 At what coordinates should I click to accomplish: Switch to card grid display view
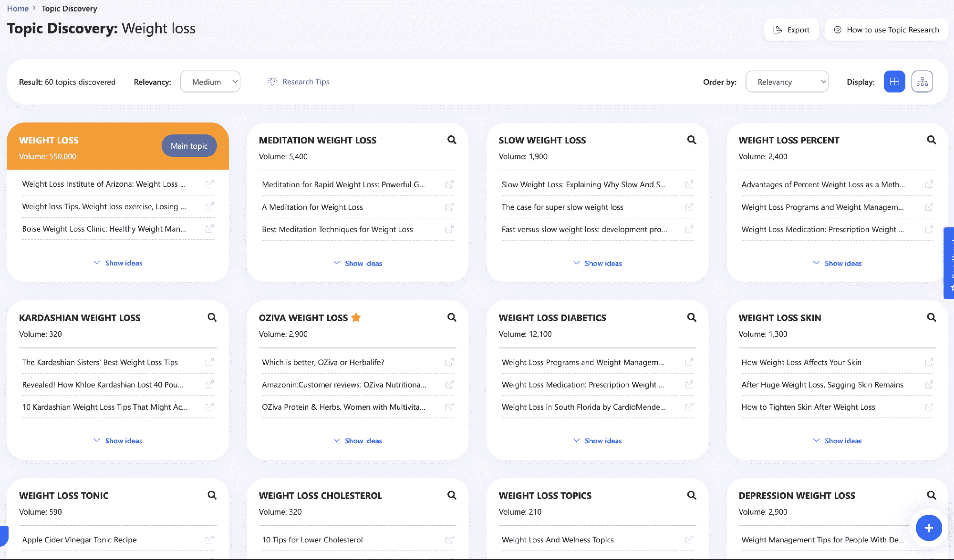(x=894, y=81)
